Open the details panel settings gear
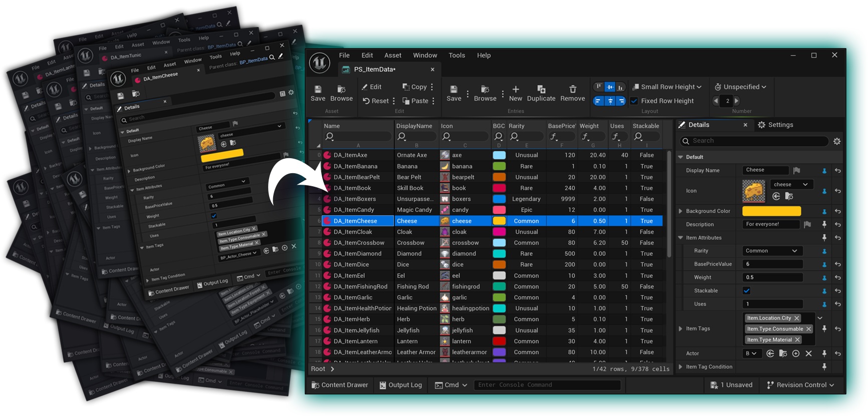868x416 pixels. pyautogui.click(x=836, y=141)
